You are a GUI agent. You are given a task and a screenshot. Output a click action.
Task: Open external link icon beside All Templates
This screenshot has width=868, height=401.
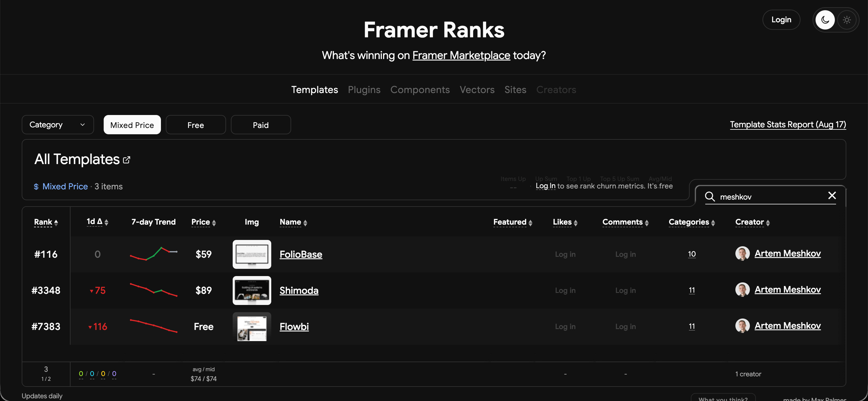tap(126, 160)
